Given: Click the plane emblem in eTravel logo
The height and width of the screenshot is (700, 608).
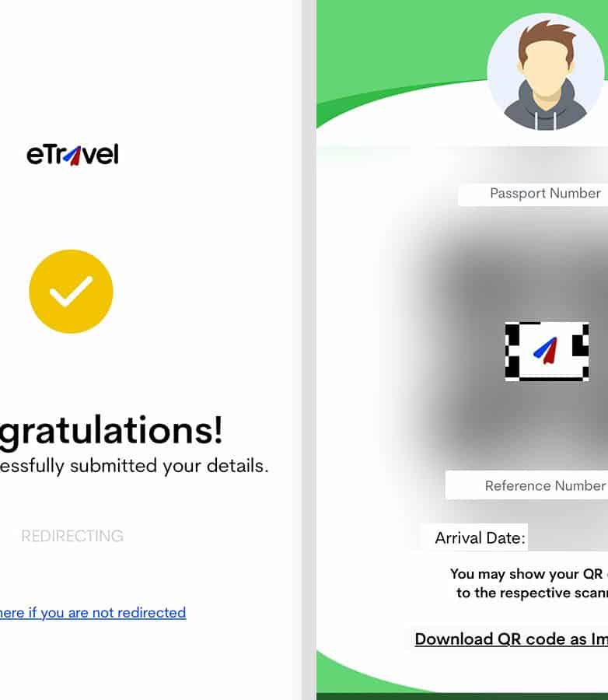Looking at the screenshot, I should pos(73,156).
